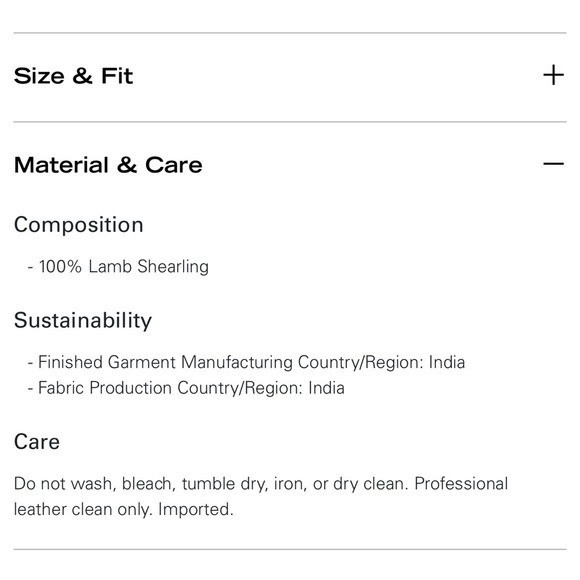Select the Composition subheading
This screenshot has height=580, width=580.
tap(79, 225)
